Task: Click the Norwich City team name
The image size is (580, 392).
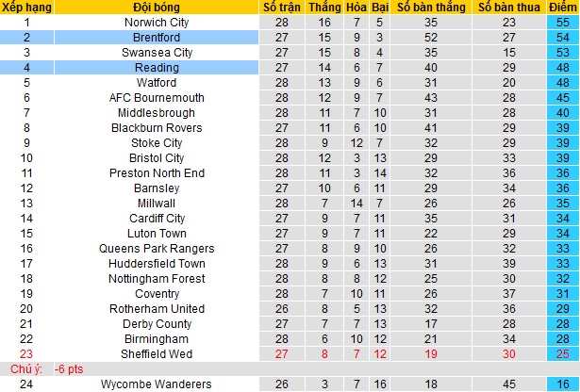Action: click(157, 23)
